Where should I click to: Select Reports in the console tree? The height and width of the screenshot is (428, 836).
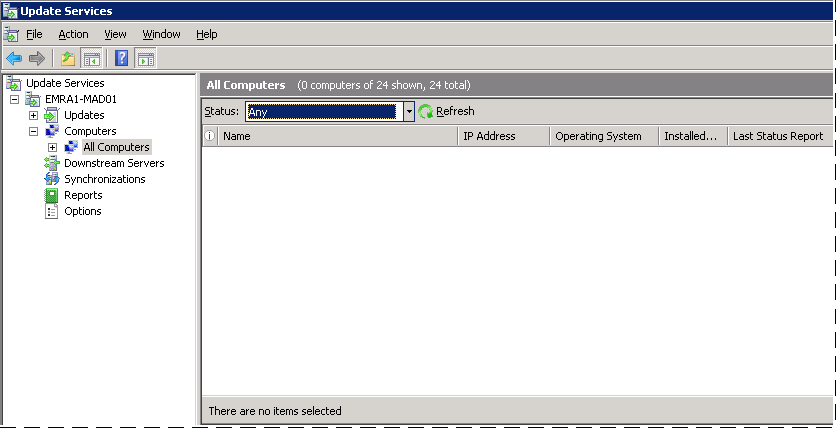pyautogui.click(x=83, y=195)
